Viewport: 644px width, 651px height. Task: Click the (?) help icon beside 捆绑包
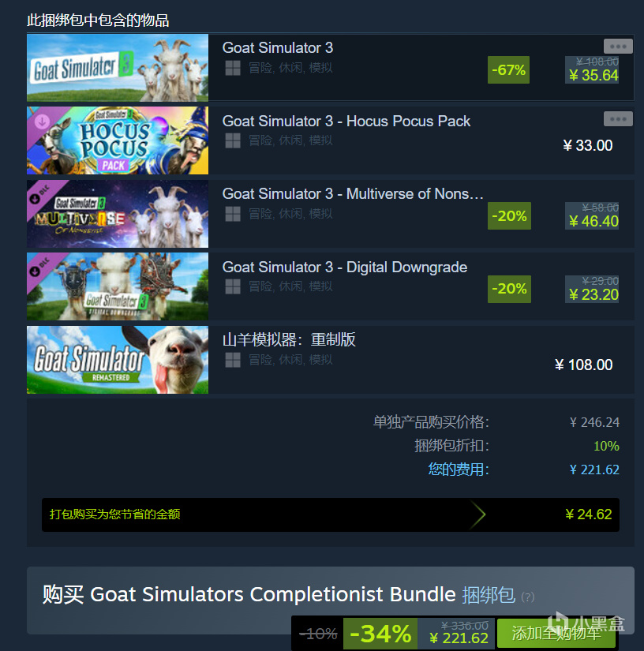click(x=528, y=597)
